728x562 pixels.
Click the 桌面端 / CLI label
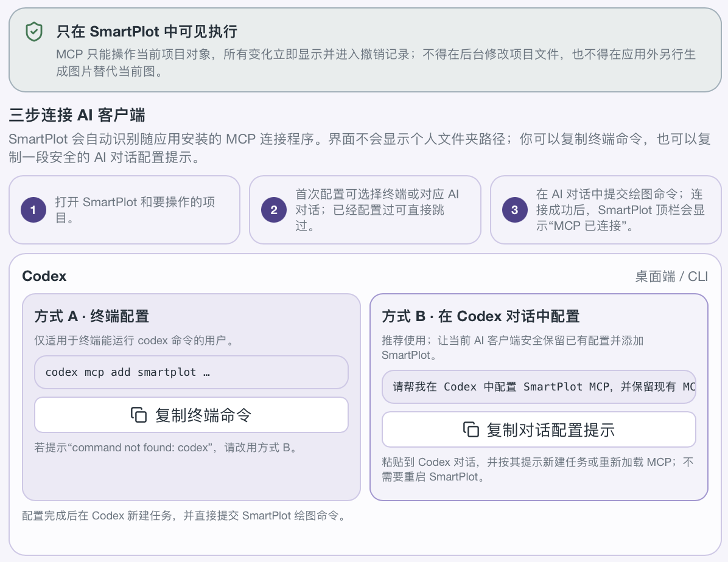click(x=671, y=277)
